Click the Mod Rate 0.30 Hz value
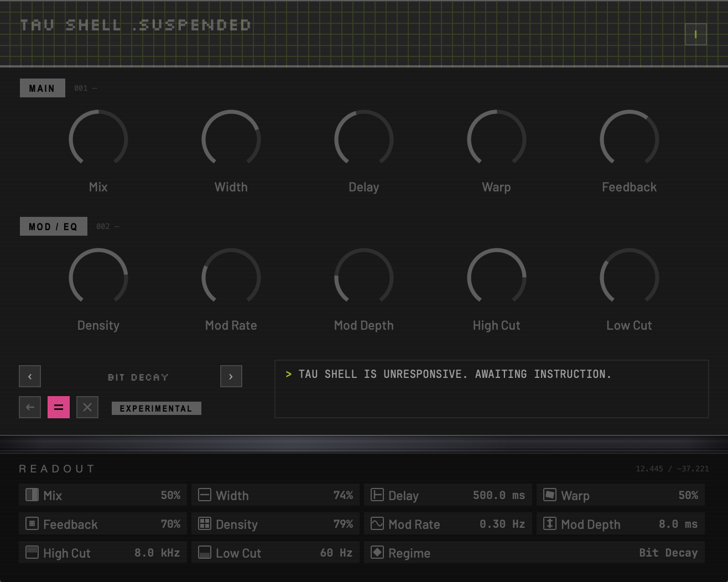This screenshot has width=728, height=582. coord(502,524)
